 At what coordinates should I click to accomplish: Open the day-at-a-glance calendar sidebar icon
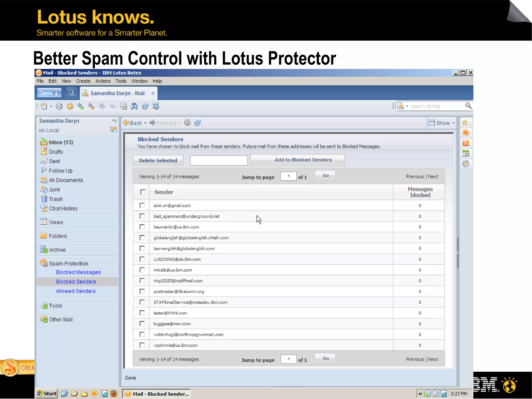click(x=465, y=153)
